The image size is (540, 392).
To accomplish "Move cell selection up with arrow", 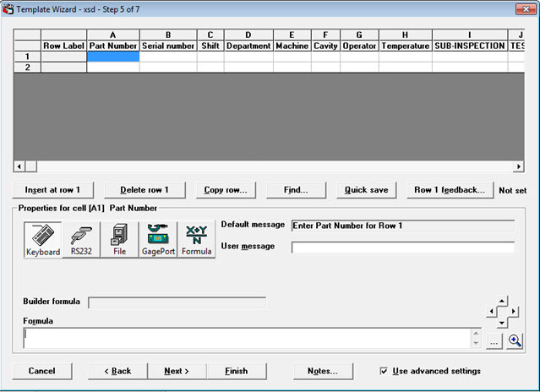I will pyautogui.click(x=505, y=301).
